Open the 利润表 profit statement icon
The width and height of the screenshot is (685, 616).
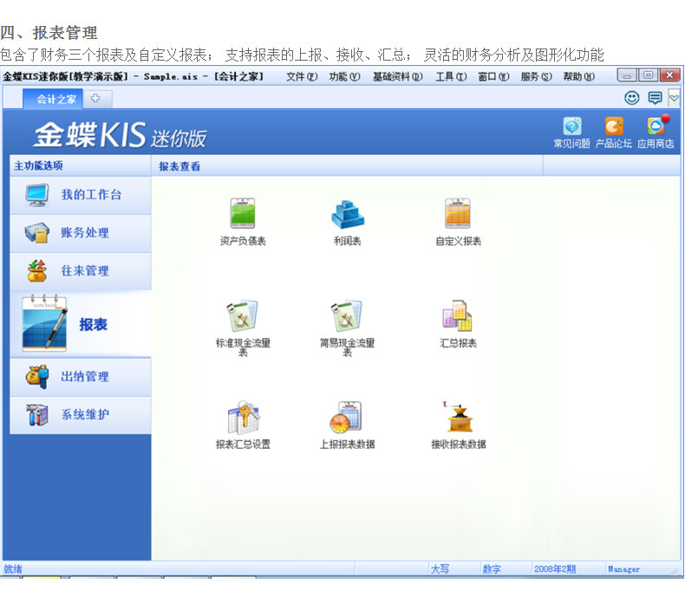point(348,214)
